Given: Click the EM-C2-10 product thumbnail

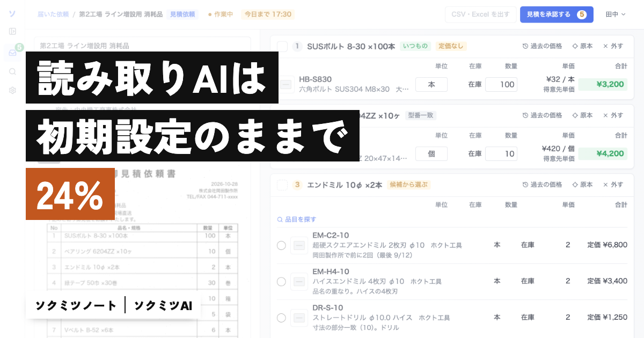Looking at the screenshot, I should pos(299,245).
